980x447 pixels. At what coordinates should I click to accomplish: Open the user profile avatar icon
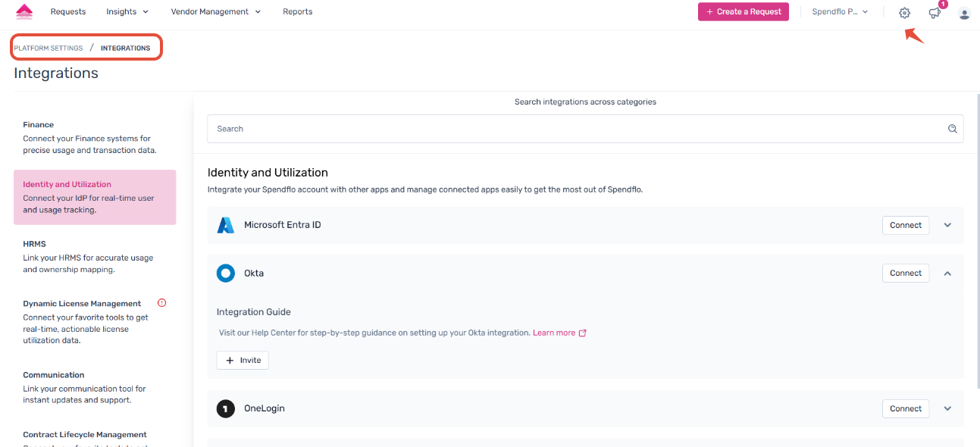(x=964, y=13)
